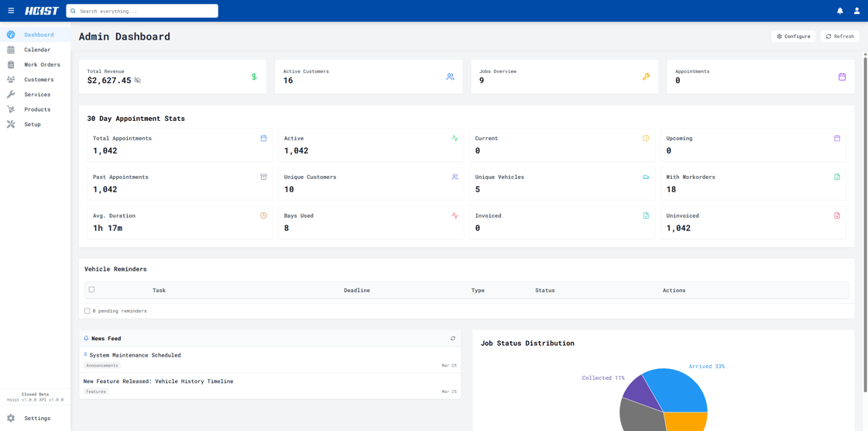Click the Unique Customers people icon
The image size is (868, 431).
(x=455, y=177)
